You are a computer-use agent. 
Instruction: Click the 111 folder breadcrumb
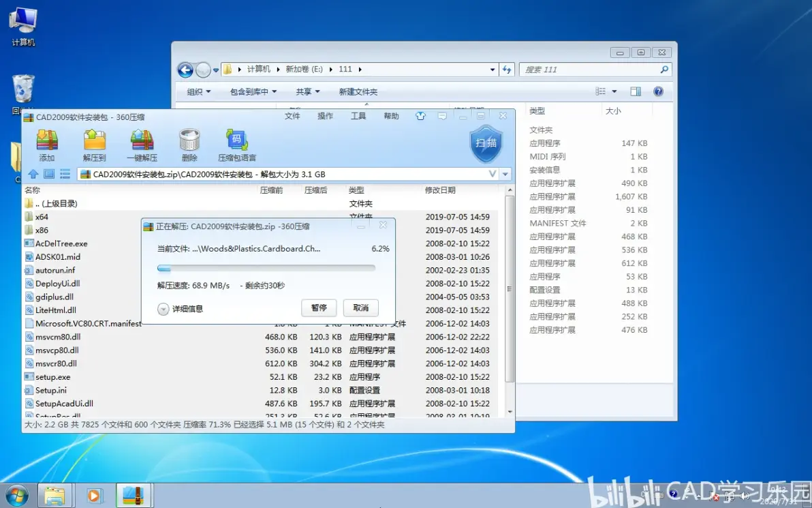tap(345, 69)
